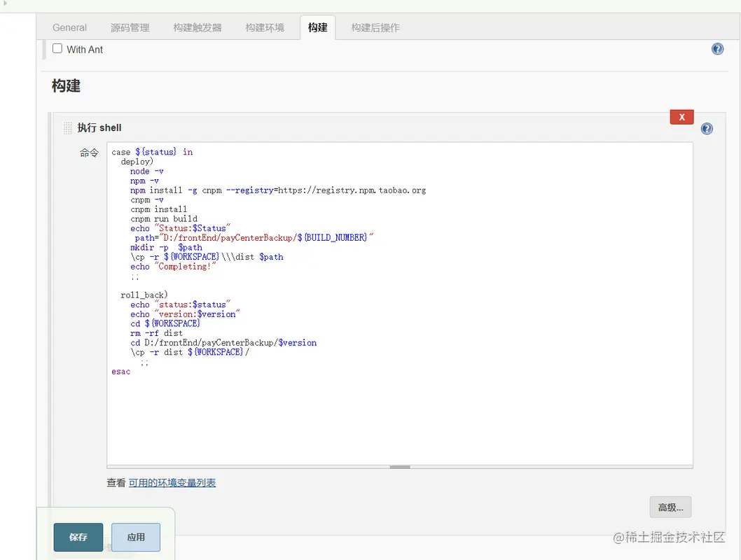741x560 pixels.
Task: Select the 构建环境 tab
Action: (265, 27)
